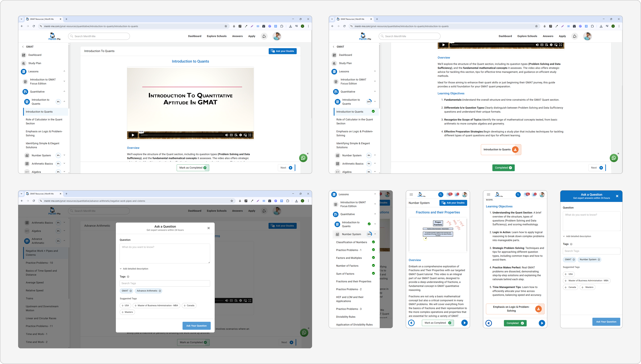Screen dimensions: 641x364
Task: Select Factors and their Properties in mobile lessons menu
Action: 354,282
